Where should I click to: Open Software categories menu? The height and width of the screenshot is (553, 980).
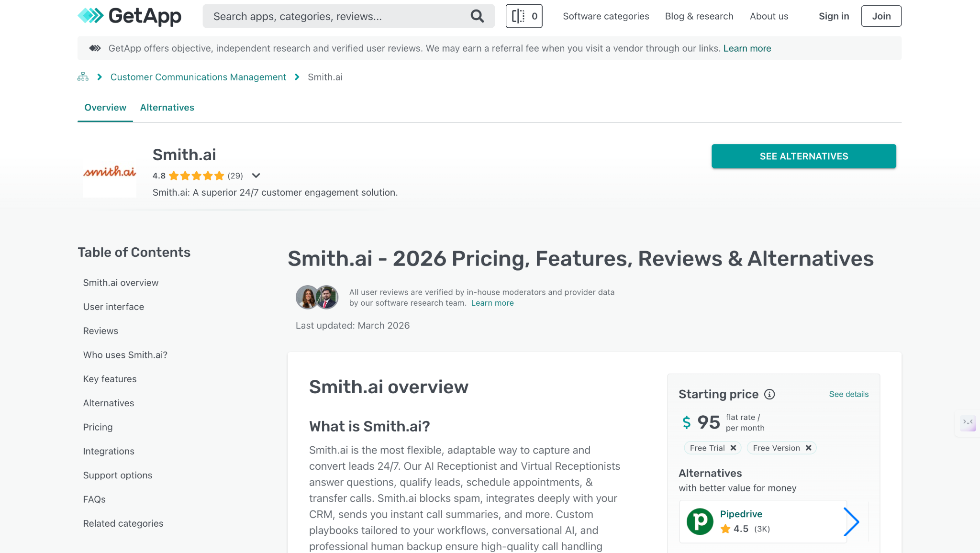(606, 16)
